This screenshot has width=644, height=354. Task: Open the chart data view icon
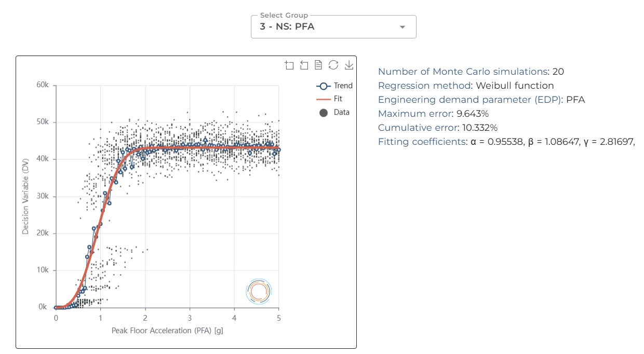[x=318, y=65]
